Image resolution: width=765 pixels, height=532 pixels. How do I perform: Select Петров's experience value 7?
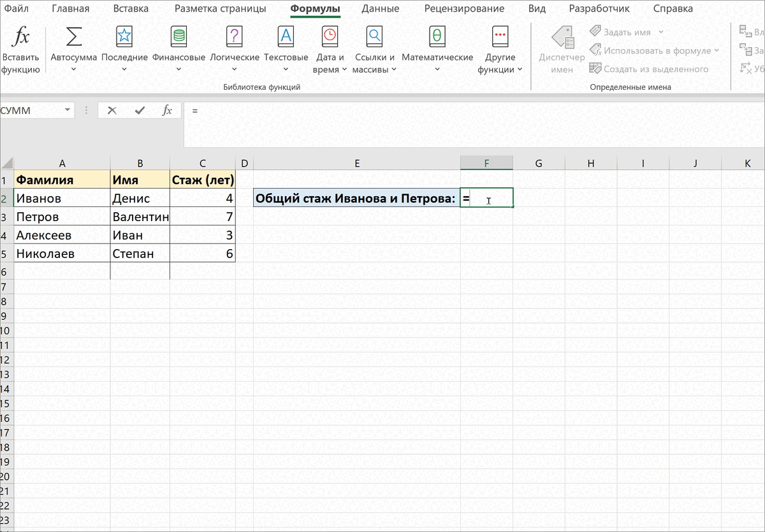[203, 217]
